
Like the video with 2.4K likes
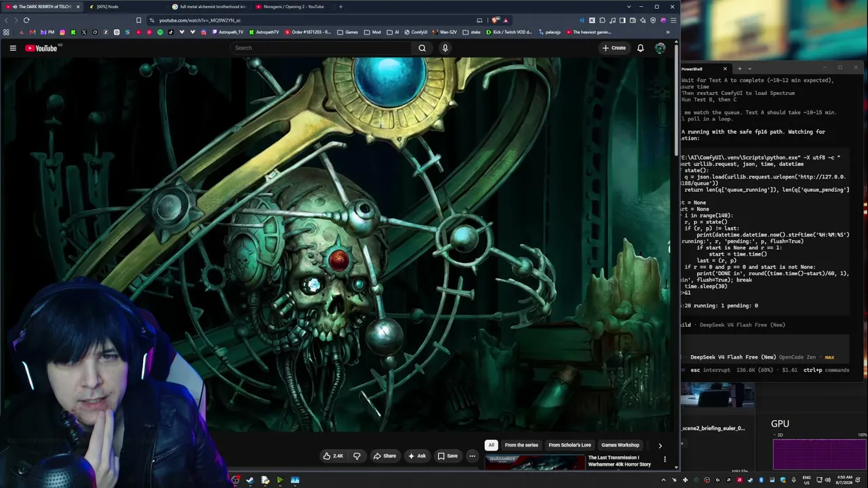333,456
